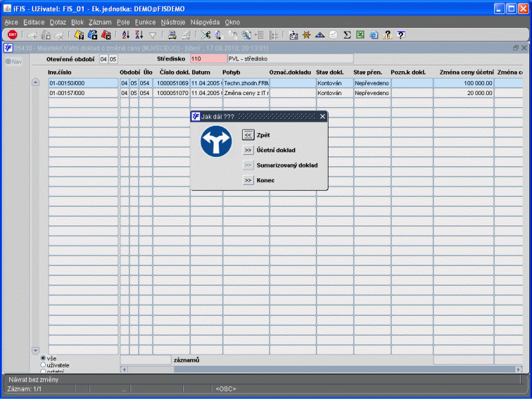Open the Akce menu
Screen dimensions: 532x399
[x=11, y=22]
